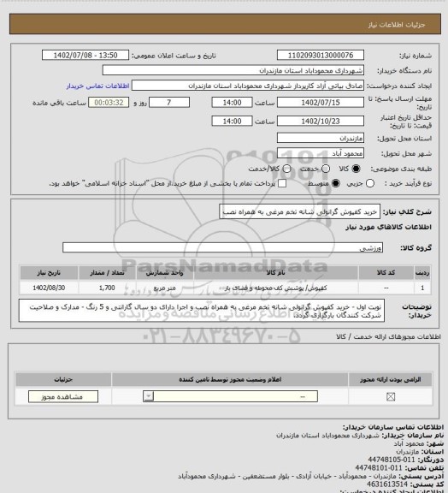Select the متوسط purchase type radio

pos(336,183)
